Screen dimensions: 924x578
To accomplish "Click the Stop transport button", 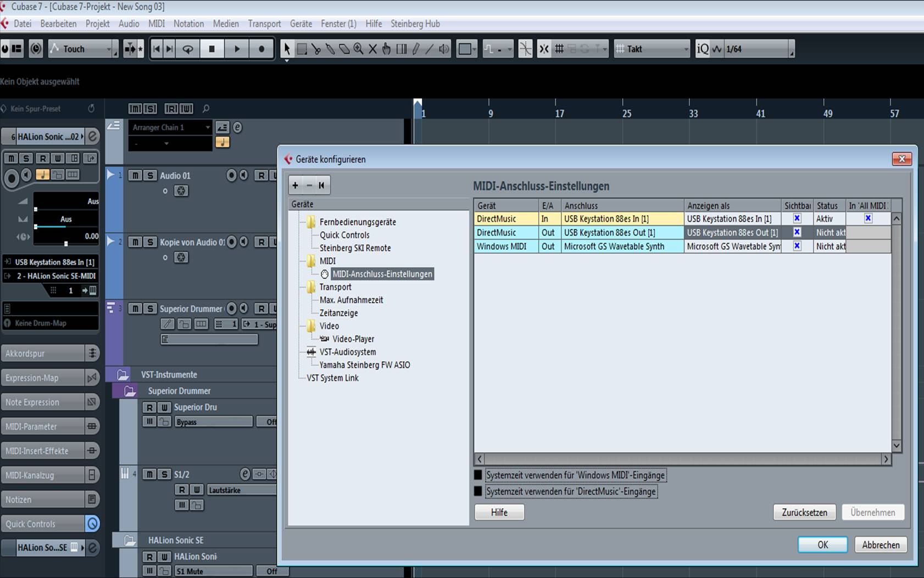I will [x=212, y=49].
